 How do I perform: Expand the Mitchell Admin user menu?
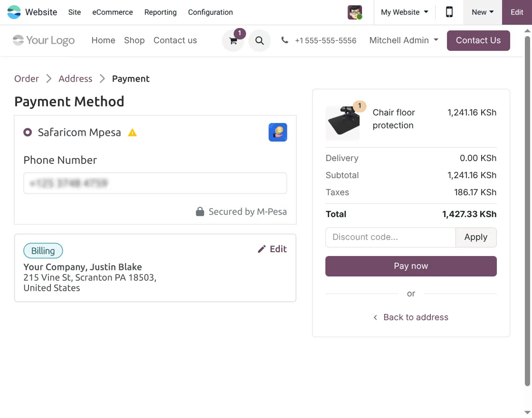click(x=404, y=40)
